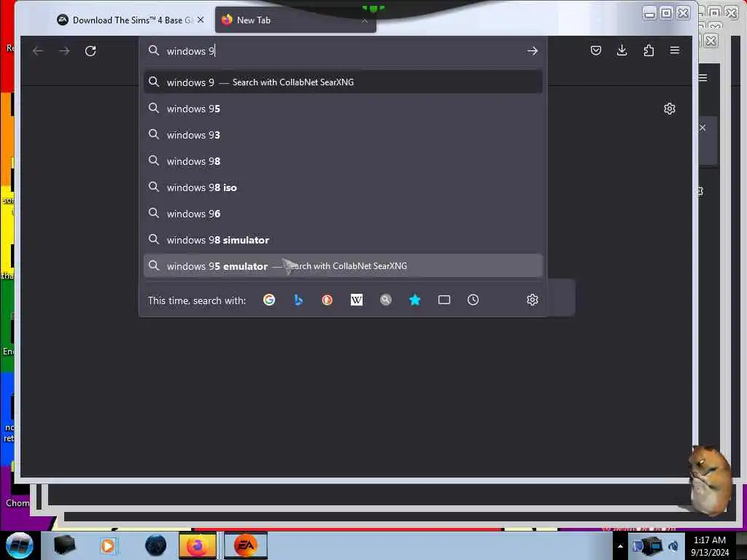This screenshot has height=560, width=747.
Task: Open the black box taskbar icon
Action: (64, 545)
